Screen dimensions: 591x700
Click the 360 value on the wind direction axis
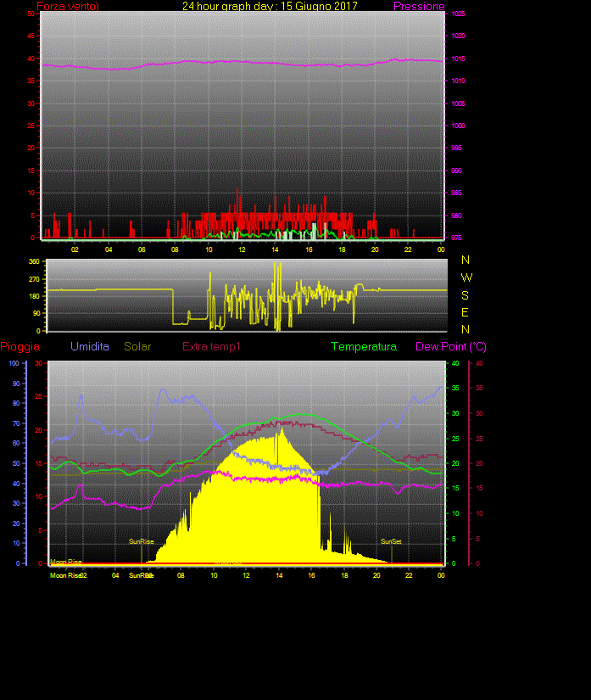point(35,261)
